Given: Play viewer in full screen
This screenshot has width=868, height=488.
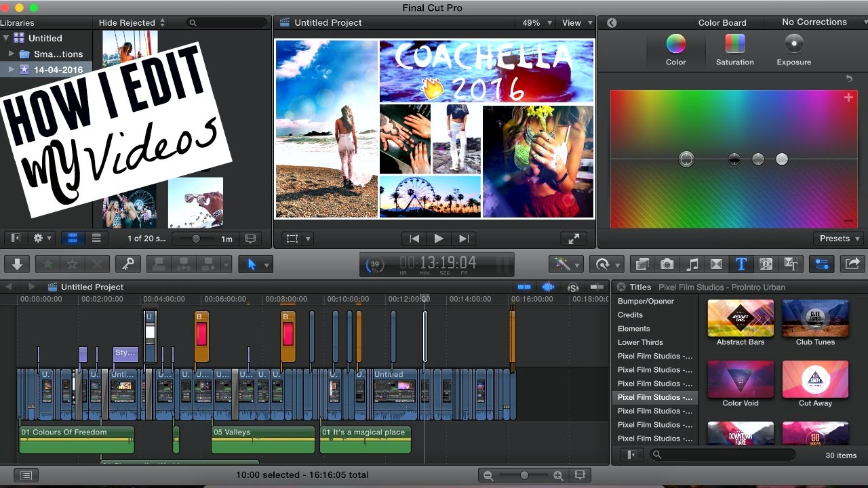Looking at the screenshot, I should click(x=574, y=239).
